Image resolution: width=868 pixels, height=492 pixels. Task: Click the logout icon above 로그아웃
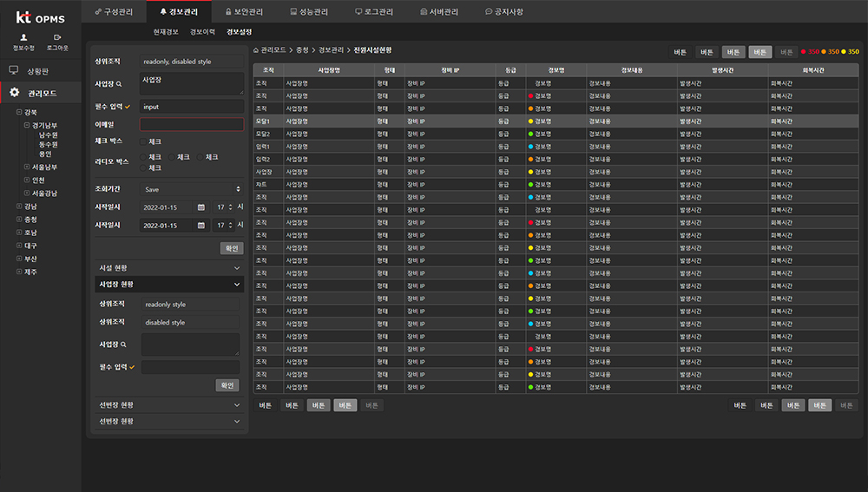(57, 37)
